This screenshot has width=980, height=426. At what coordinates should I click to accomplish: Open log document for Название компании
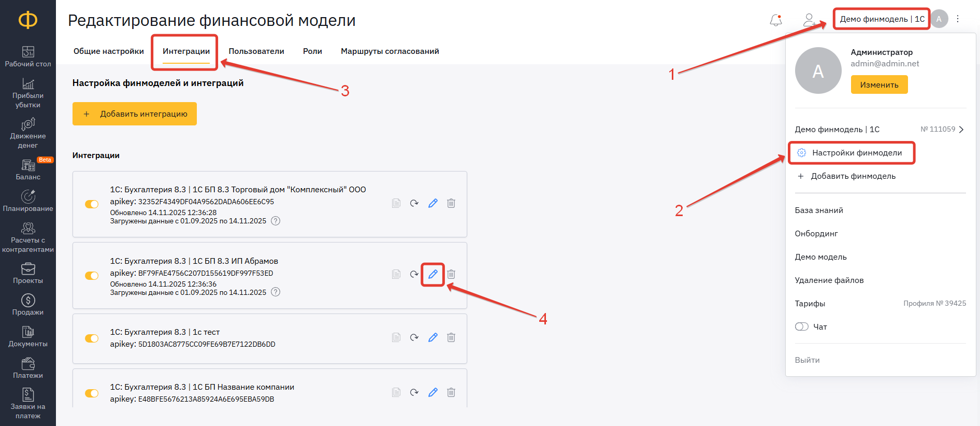pos(396,392)
